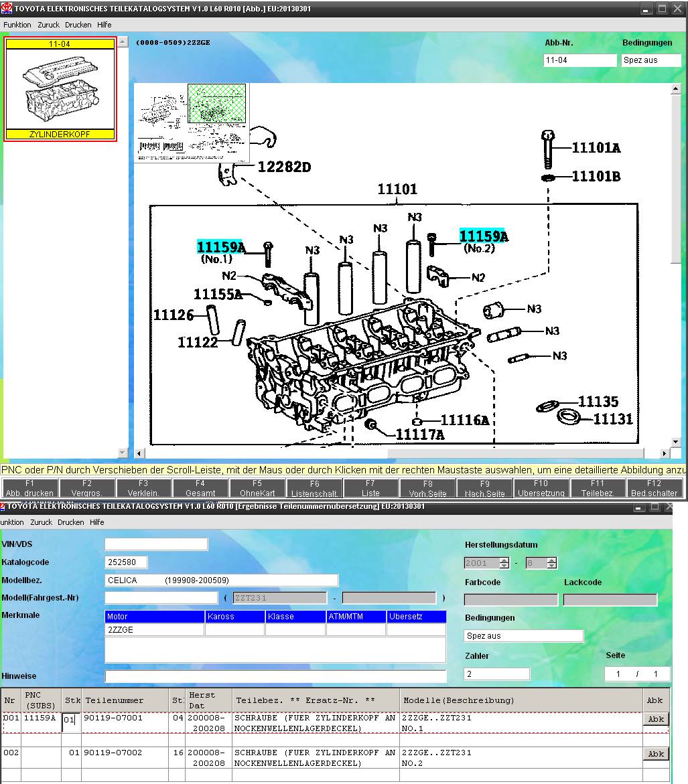Viewport: 688px width, 784px height.
Task: Click the Modellbez. field showing CELICA
Action: pyautogui.click(x=221, y=580)
